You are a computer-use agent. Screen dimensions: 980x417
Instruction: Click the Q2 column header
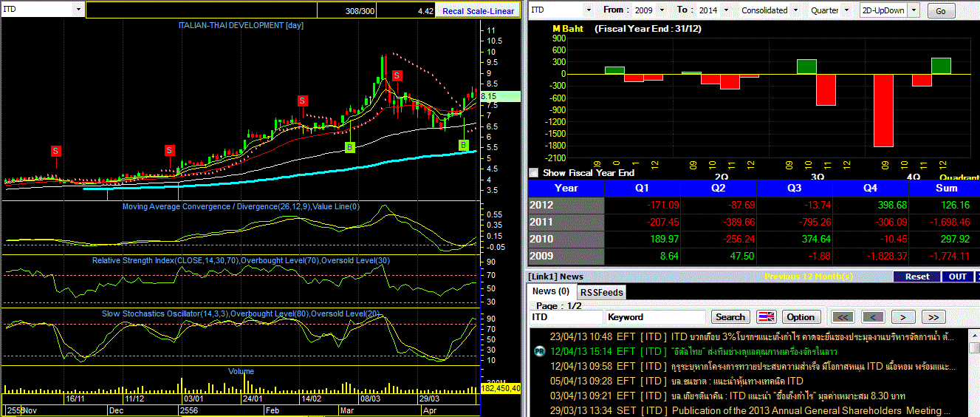tap(718, 188)
